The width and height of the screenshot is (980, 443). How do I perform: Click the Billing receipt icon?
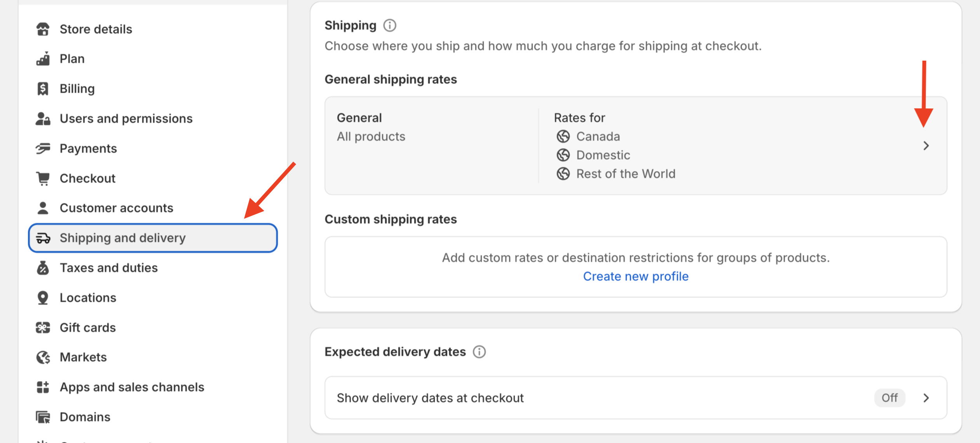pos(43,89)
